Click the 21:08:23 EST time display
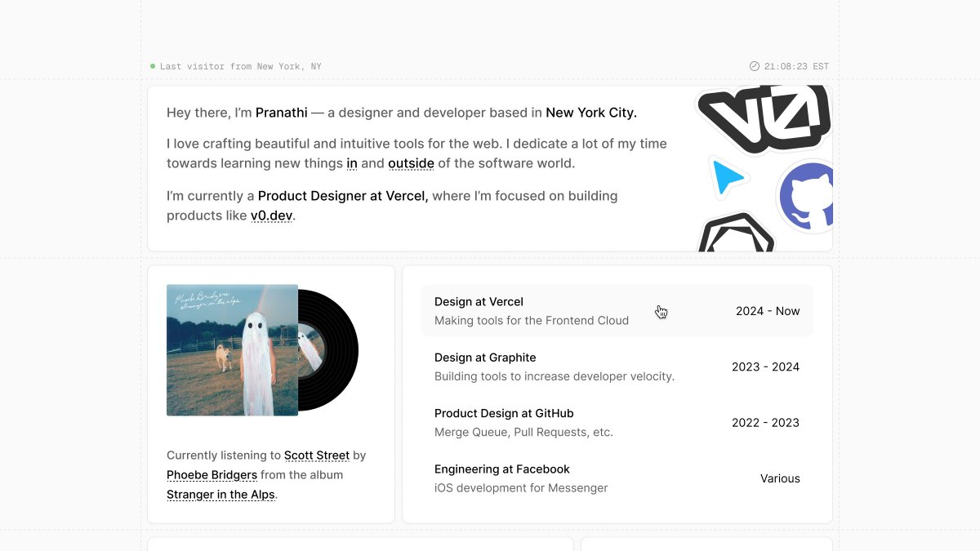 pyautogui.click(x=796, y=67)
